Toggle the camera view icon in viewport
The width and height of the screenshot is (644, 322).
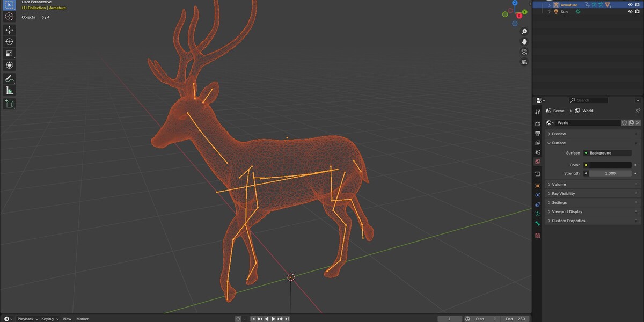click(x=524, y=52)
